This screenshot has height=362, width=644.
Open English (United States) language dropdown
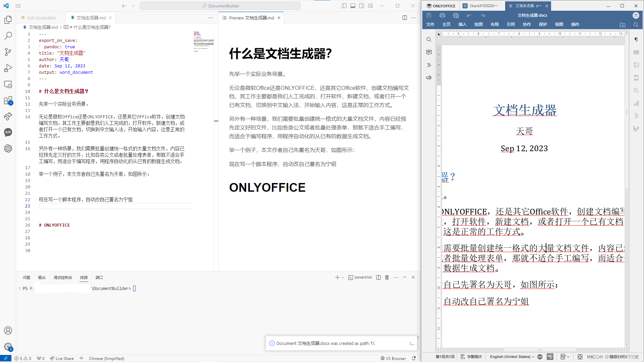pos(512,357)
